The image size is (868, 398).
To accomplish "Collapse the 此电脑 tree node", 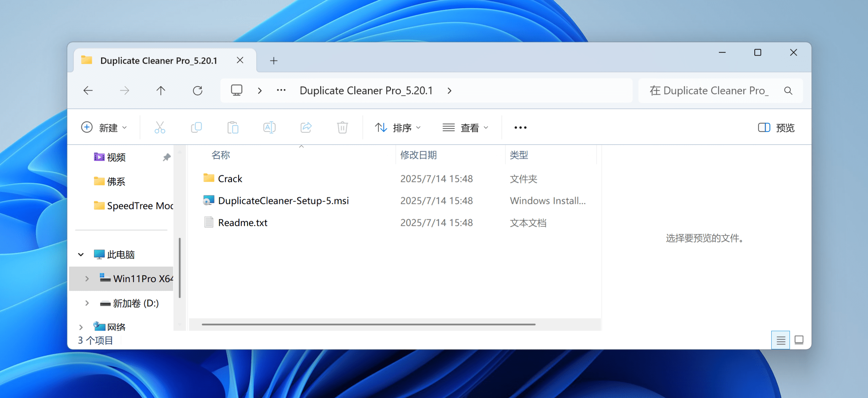I will [x=81, y=254].
